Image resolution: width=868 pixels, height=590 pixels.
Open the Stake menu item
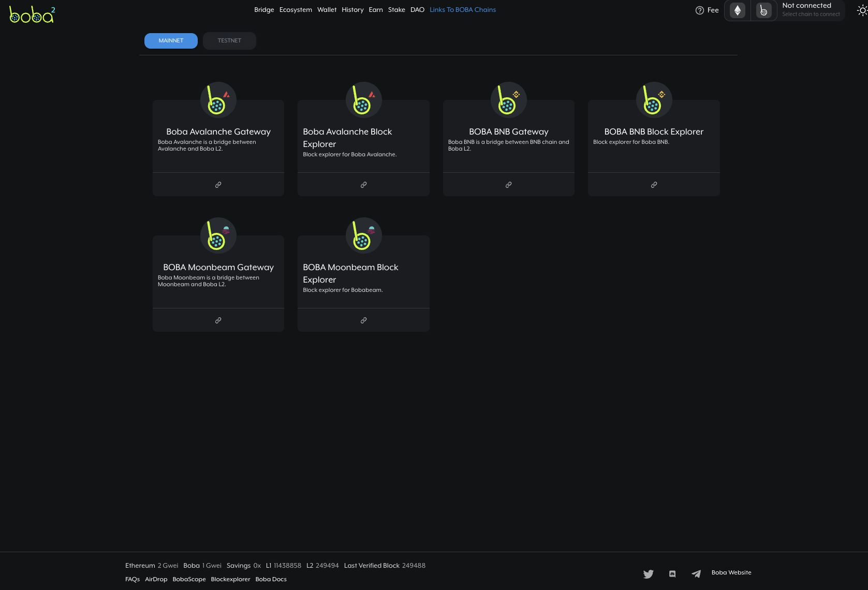pyautogui.click(x=396, y=10)
